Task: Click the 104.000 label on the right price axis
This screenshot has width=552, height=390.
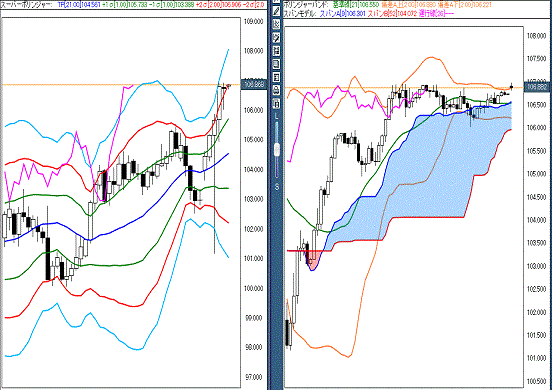Action: point(536,220)
